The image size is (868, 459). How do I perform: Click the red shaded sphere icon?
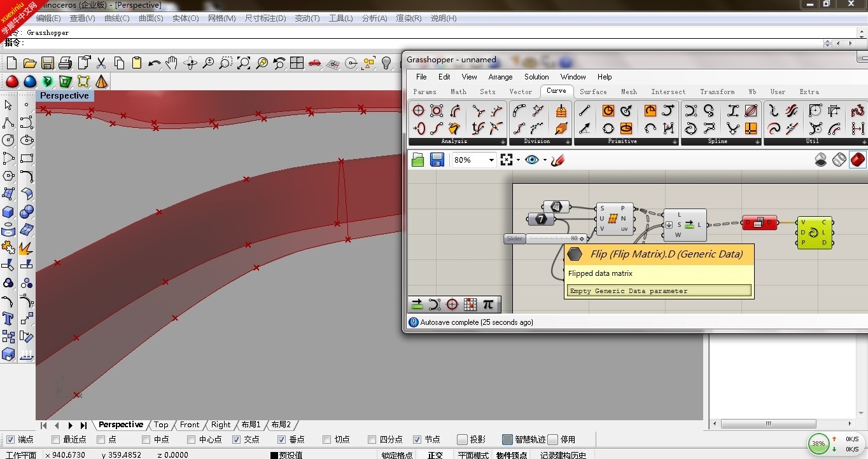pos(11,82)
